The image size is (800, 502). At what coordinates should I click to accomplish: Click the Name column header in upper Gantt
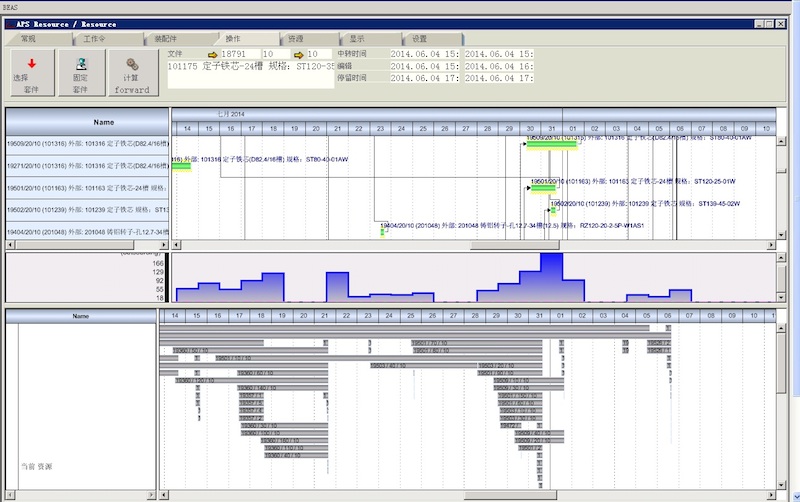pyautogui.click(x=87, y=121)
